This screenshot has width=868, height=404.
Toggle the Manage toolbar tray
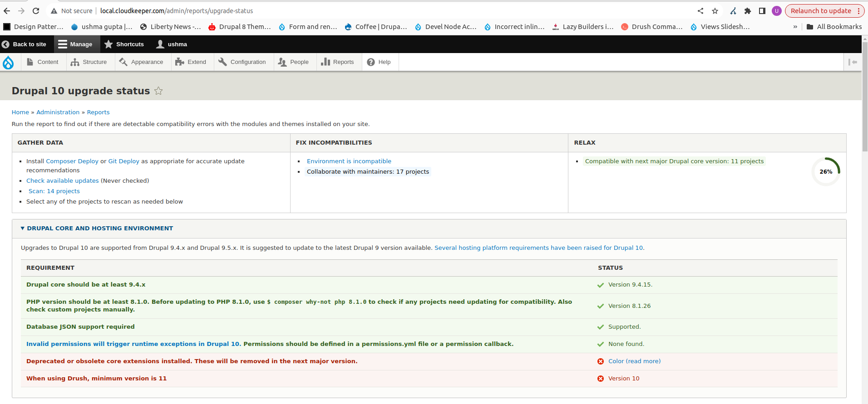75,44
